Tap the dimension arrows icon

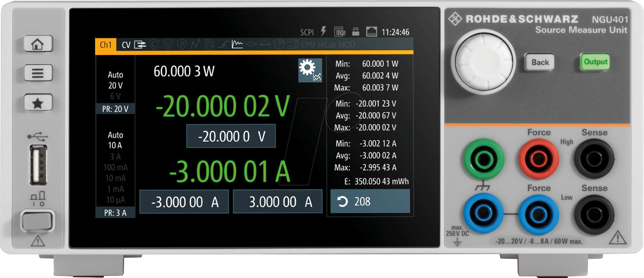click(x=265, y=45)
